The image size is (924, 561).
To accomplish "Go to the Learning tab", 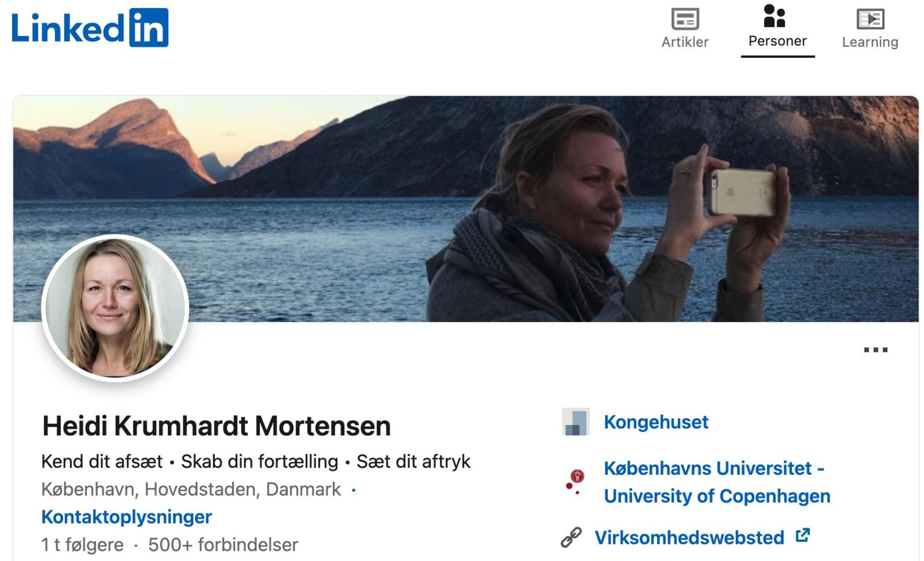I will [870, 42].
